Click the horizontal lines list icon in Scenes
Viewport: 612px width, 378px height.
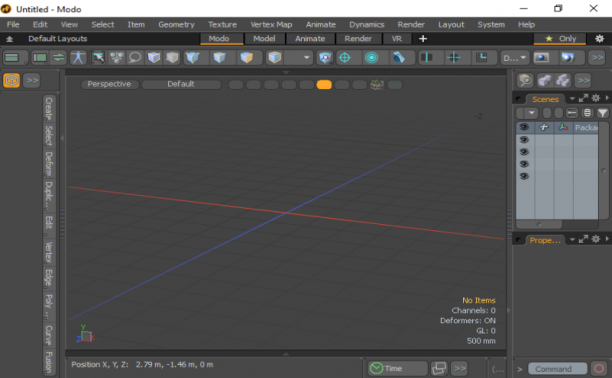pyautogui.click(x=587, y=113)
